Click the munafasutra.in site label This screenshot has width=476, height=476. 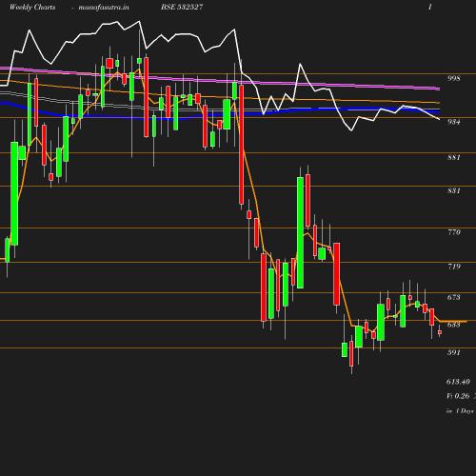pyautogui.click(x=104, y=8)
